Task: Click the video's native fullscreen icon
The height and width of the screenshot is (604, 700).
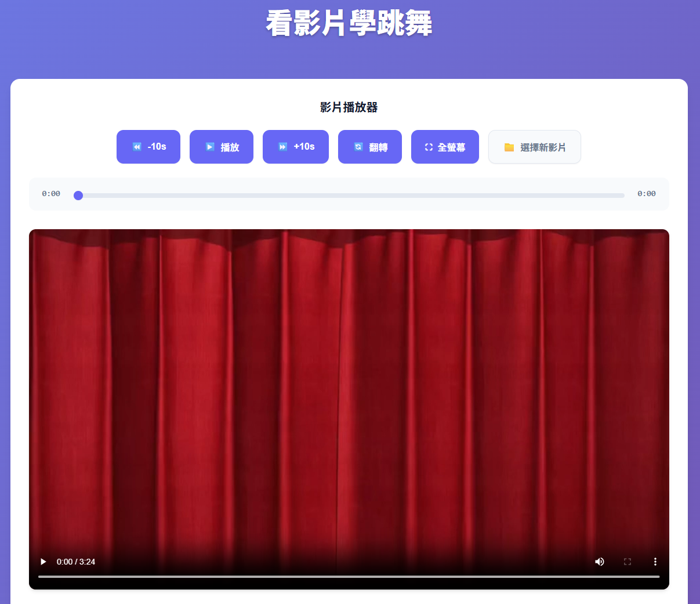Action: tap(628, 562)
